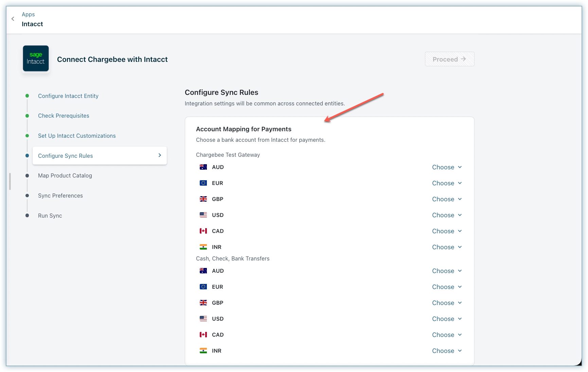Click the US flag under Cash, Check, Bank Transfers

click(x=203, y=319)
